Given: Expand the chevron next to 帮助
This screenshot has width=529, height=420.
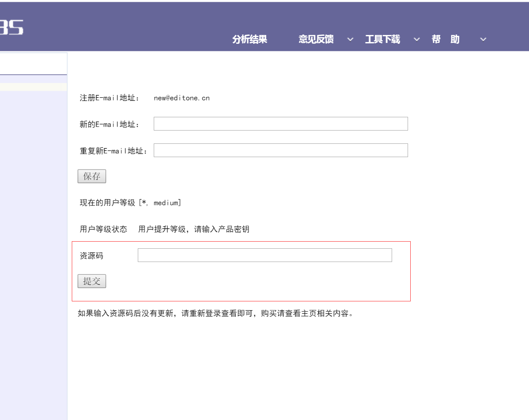Looking at the screenshot, I should 483,39.
